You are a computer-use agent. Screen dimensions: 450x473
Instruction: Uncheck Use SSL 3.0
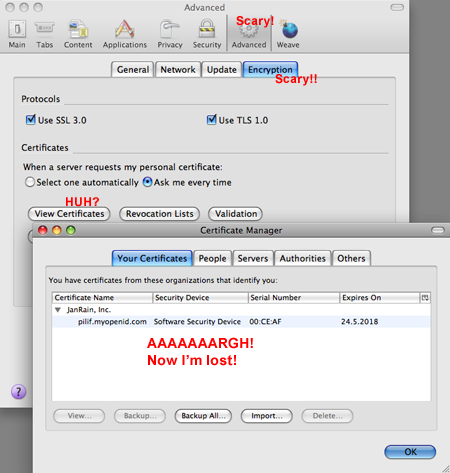point(30,120)
